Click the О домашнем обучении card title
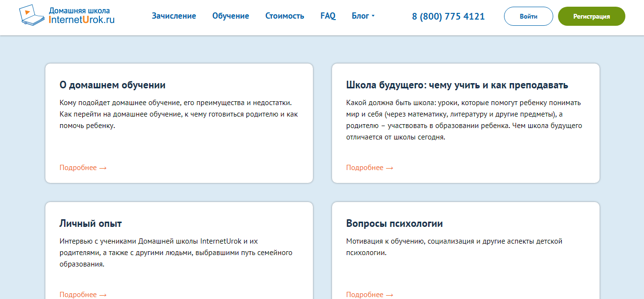 [112, 85]
